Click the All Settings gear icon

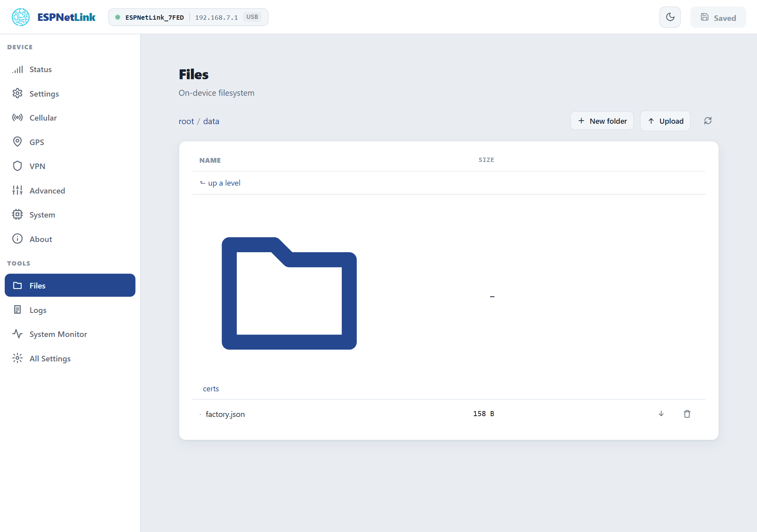pos(17,358)
